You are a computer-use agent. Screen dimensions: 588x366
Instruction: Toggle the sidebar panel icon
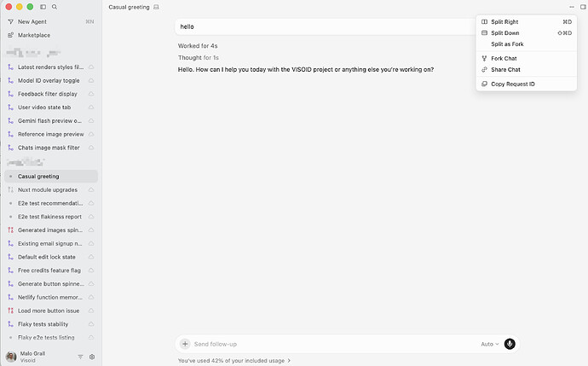coord(43,7)
